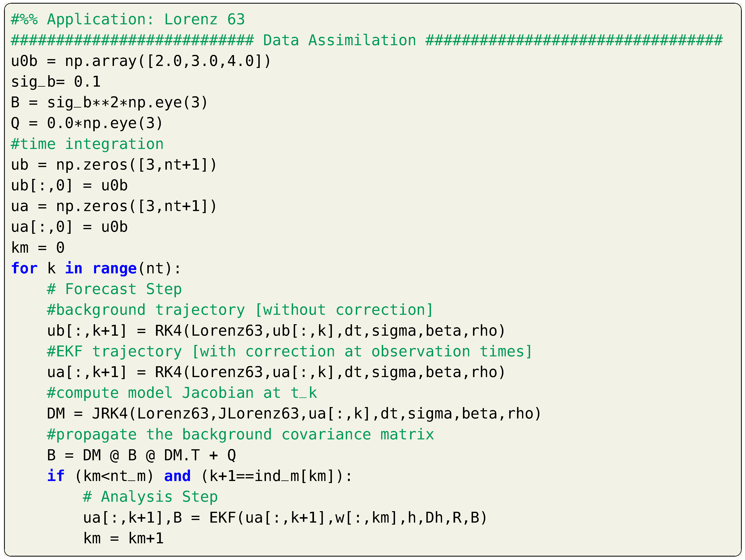Click the "ub = np.zeros([3,nt+1])" line
The image size is (745, 560).
click(x=114, y=165)
